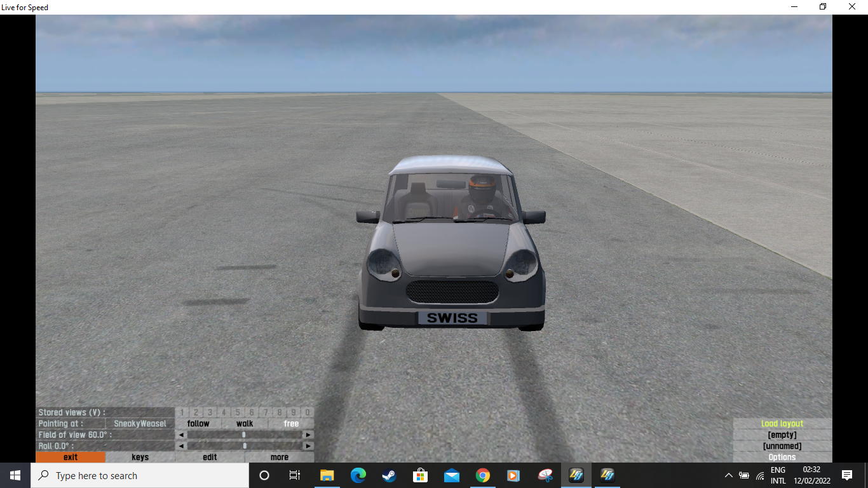Click the roll slider handle
The height and width of the screenshot is (488, 868).
244,446
